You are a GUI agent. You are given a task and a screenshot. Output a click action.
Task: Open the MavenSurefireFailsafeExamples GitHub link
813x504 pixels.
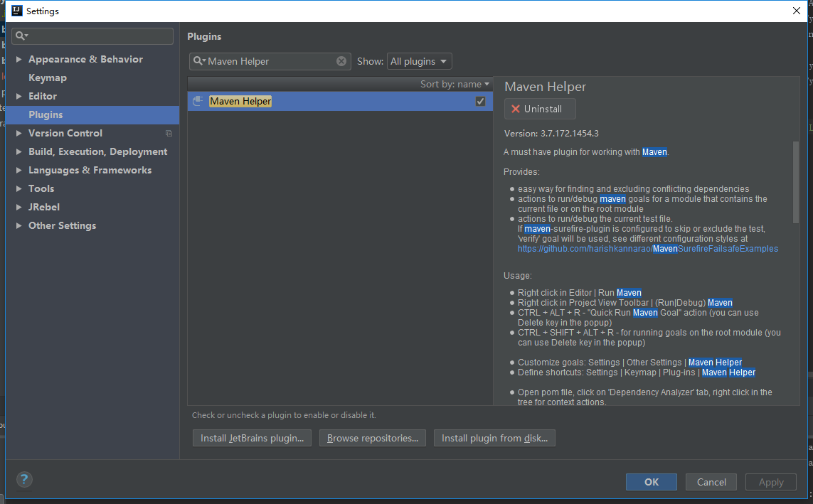tap(647, 249)
